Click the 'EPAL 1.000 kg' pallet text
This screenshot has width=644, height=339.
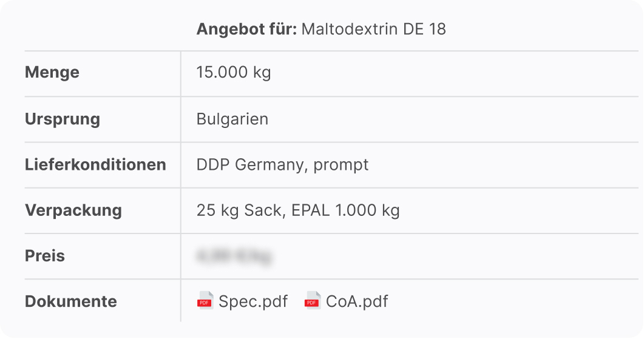(345, 210)
